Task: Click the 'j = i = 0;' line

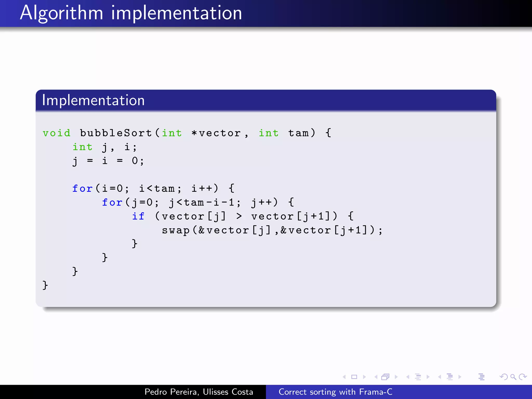Action: tap(108, 161)
